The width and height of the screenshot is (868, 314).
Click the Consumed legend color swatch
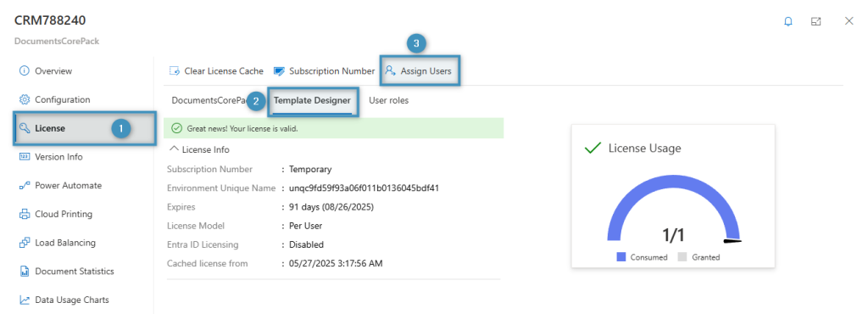(621, 257)
